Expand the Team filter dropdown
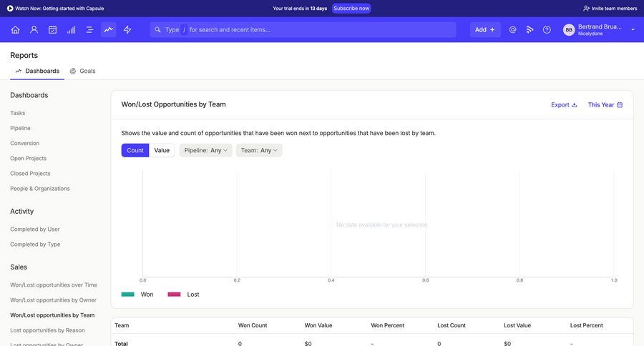The height and width of the screenshot is (346, 644). [x=259, y=150]
